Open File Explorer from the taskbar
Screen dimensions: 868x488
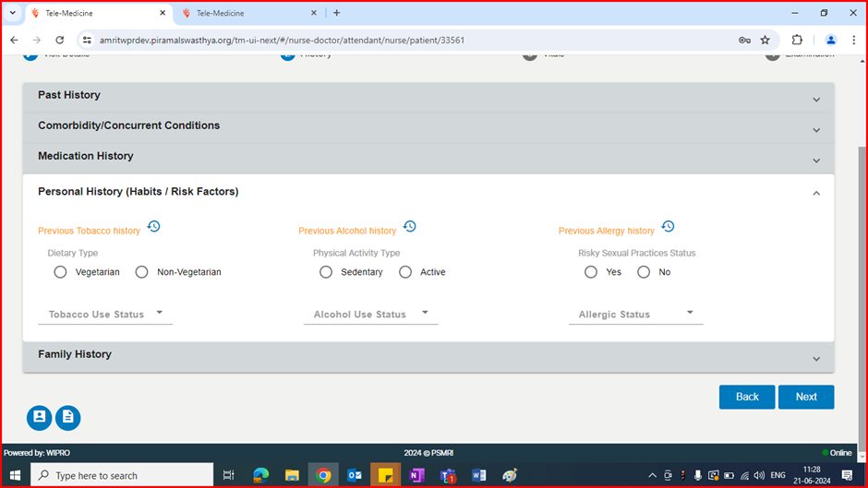[292, 475]
